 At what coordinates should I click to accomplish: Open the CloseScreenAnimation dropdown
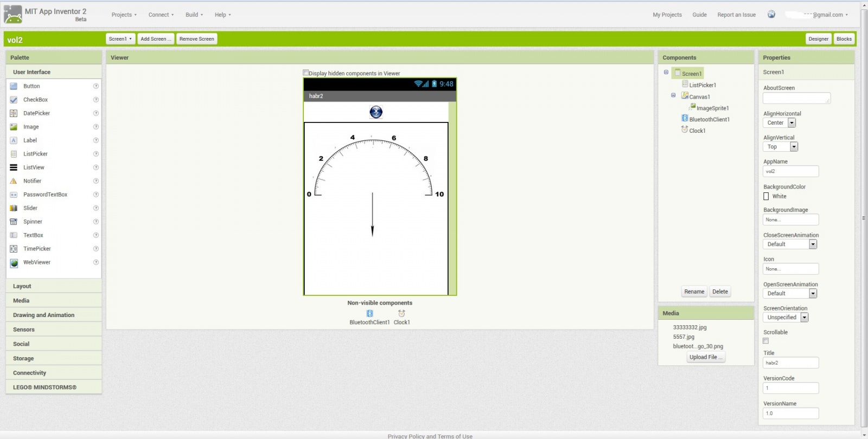790,244
